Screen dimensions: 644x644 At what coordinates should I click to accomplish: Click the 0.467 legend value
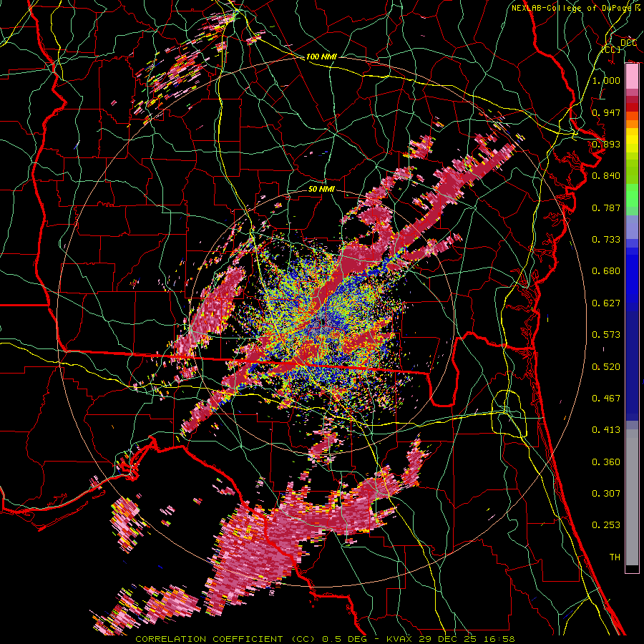[606, 399]
